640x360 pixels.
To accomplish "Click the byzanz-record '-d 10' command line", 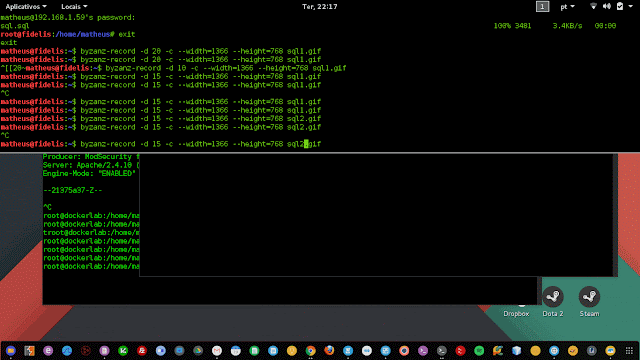I will [x=173, y=68].
